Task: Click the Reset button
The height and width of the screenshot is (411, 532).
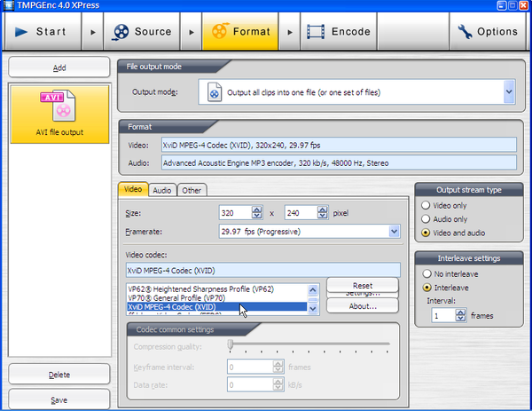Action: [x=363, y=285]
